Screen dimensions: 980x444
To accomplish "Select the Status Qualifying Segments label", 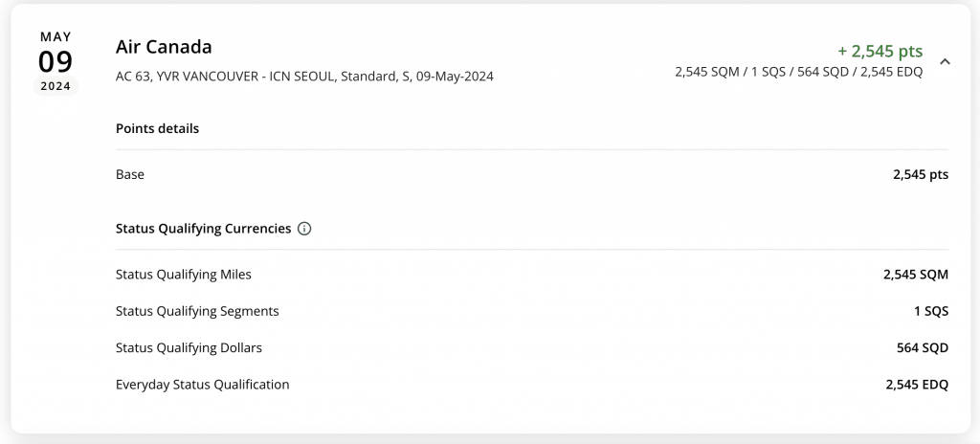I will point(197,311).
